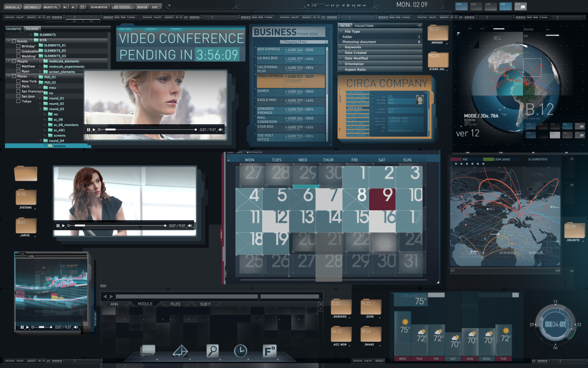Open the _KOLDKTO folder icon
Screen dimensions: 588x368
point(575,230)
